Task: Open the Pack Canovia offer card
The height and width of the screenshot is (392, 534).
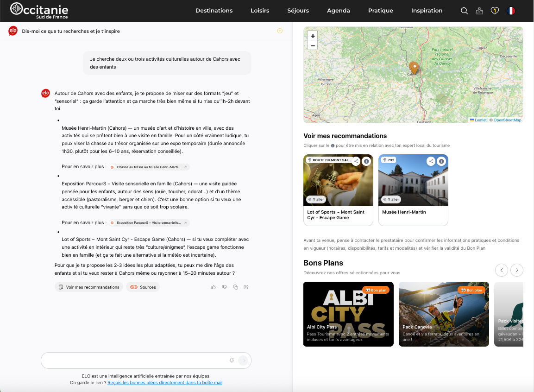Action: coord(444,314)
